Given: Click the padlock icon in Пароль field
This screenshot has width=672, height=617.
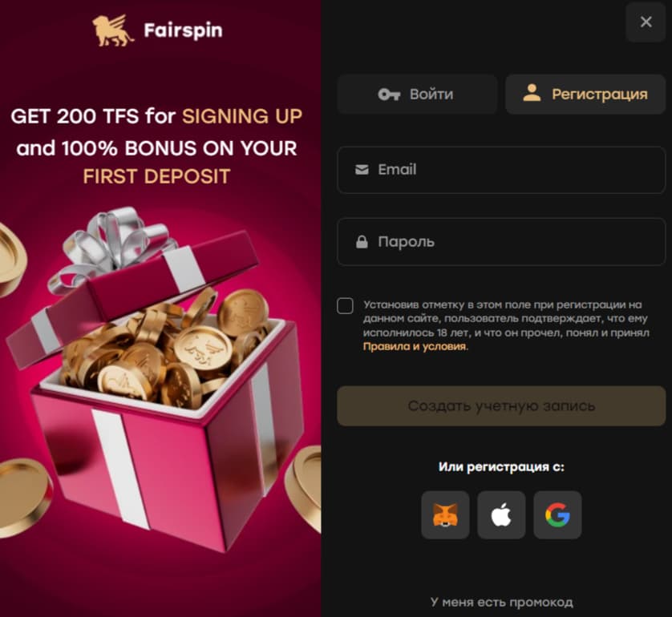Looking at the screenshot, I should pyautogui.click(x=362, y=242).
